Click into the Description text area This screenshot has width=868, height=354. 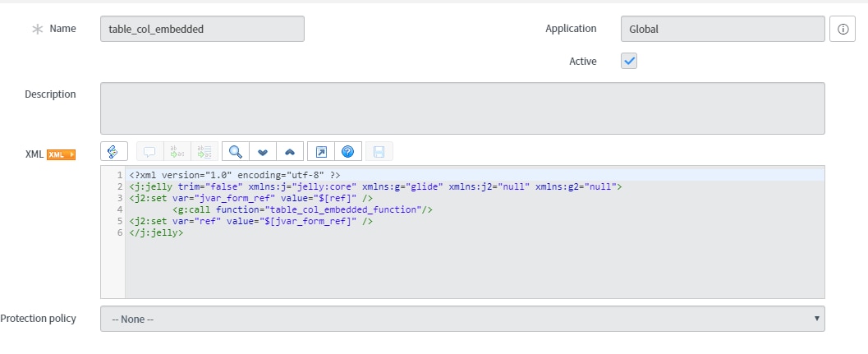[462, 108]
